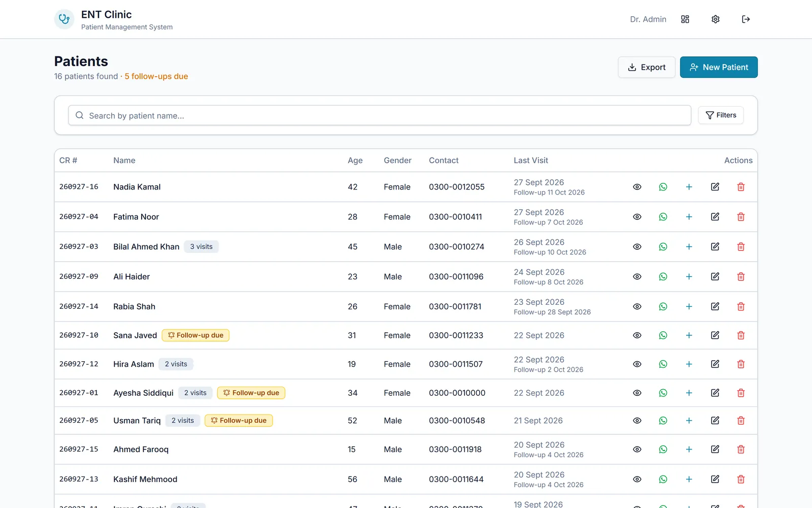Edit Ali Haider's patient record
Screen dimensions: 812x508
coord(715,277)
